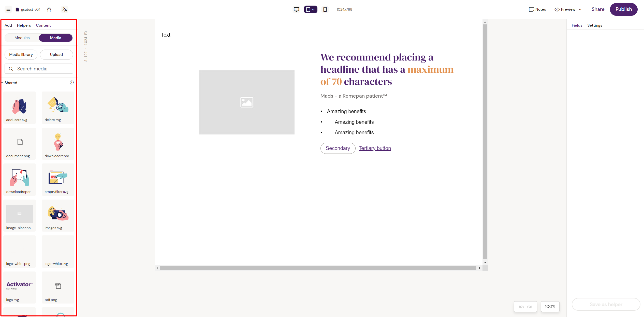Image resolution: width=644 pixels, height=317 pixels.
Task: Click the Tertiary button link
Action: pos(375,148)
